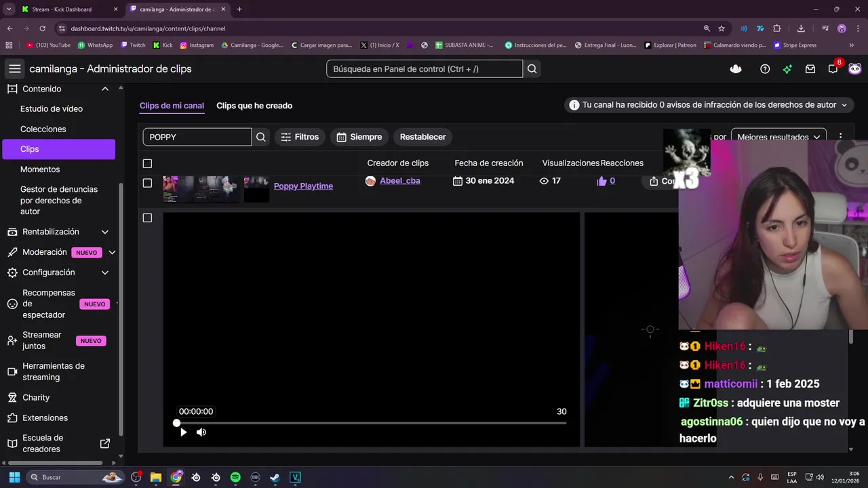
Task: Open browser downloads icon
Action: point(801,28)
